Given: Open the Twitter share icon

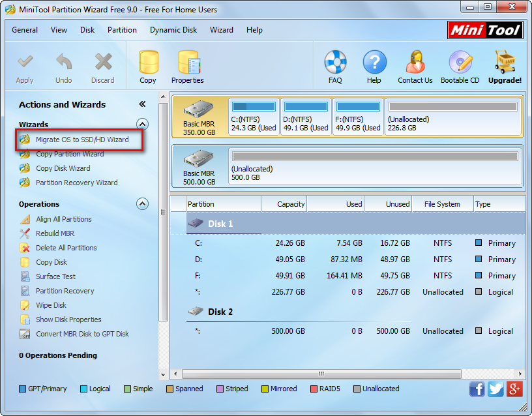Looking at the screenshot, I should tap(495, 389).
